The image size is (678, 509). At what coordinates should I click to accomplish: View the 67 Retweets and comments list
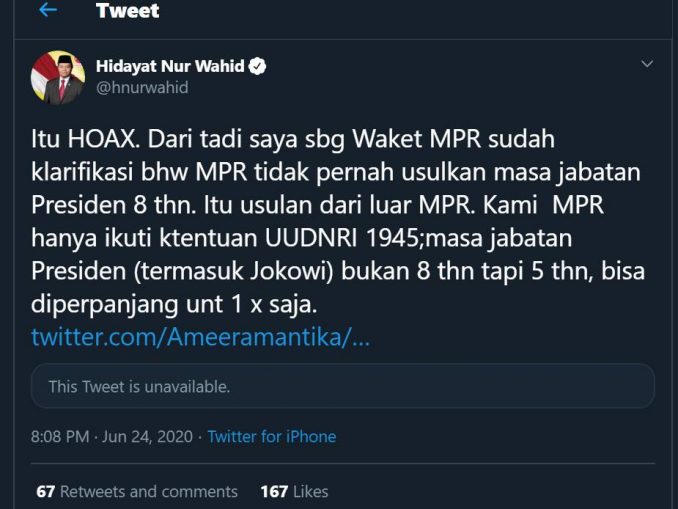tap(137, 492)
